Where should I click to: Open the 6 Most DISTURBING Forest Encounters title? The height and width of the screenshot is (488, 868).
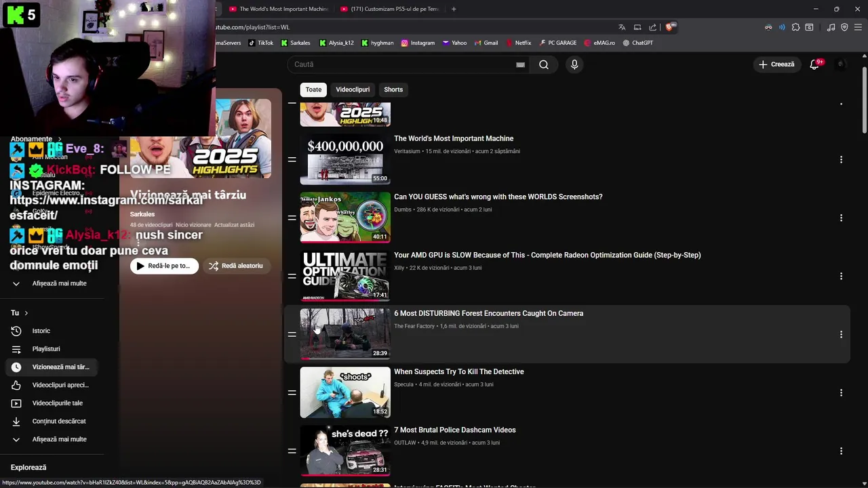(488, 313)
